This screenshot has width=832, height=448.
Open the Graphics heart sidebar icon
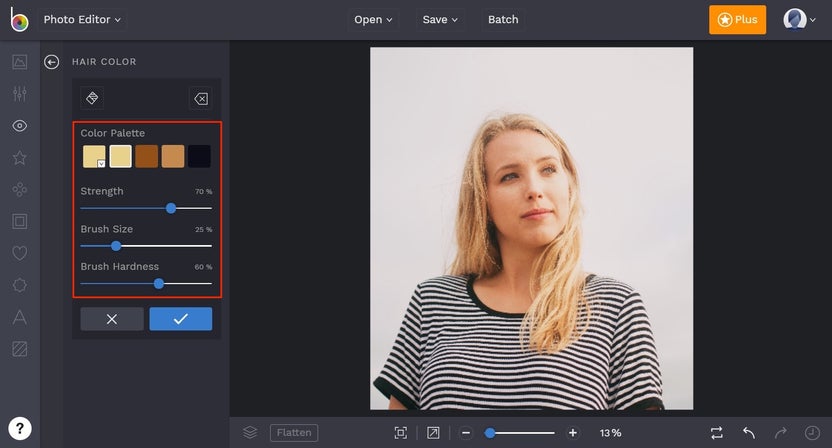click(x=20, y=253)
